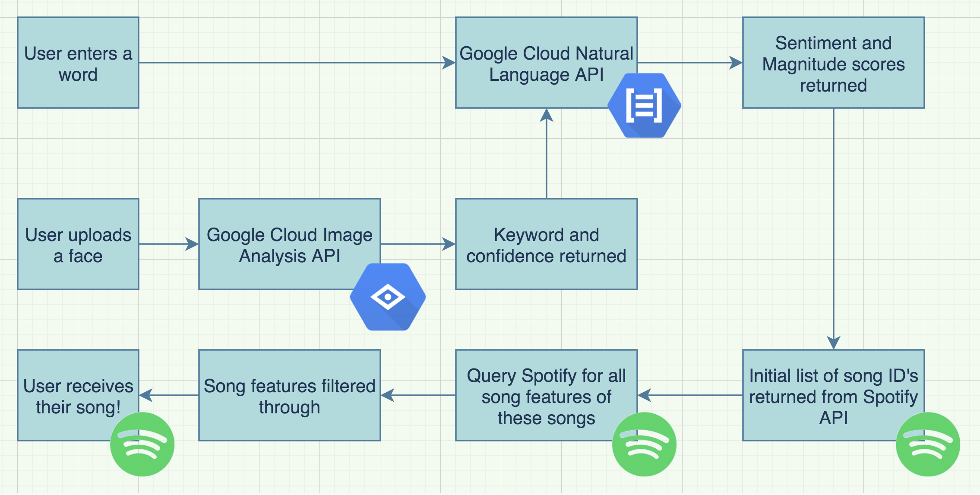Image resolution: width=980 pixels, height=495 pixels.
Task: Select 'Keyword and confidence returned' box
Action: (547, 244)
